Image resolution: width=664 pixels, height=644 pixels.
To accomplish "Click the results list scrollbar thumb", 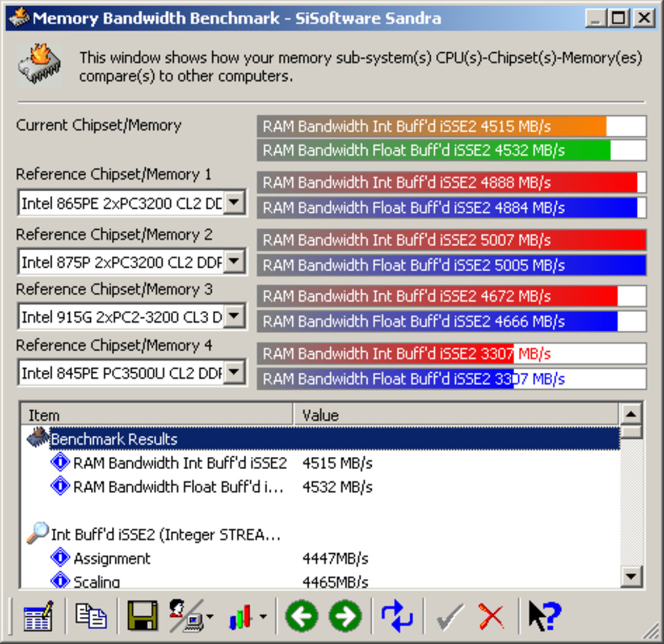I will point(631,431).
